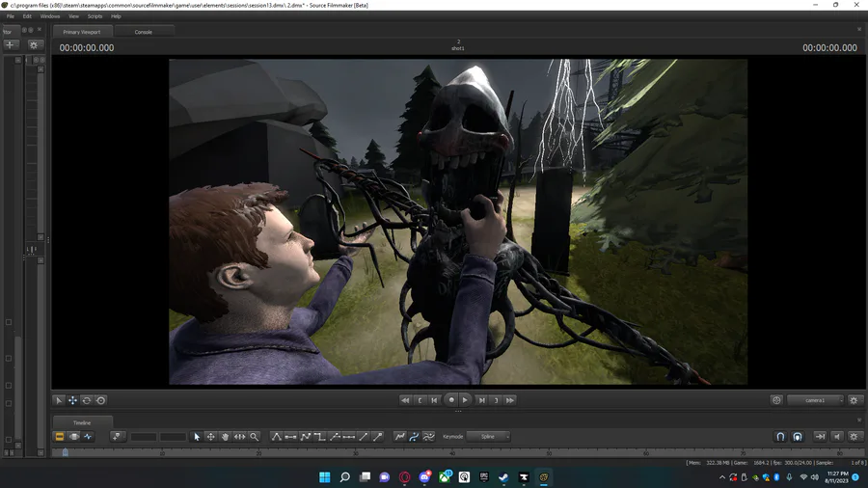Show hidden system tray icons chevron
The width and height of the screenshot is (868, 488).
tap(721, 477)
